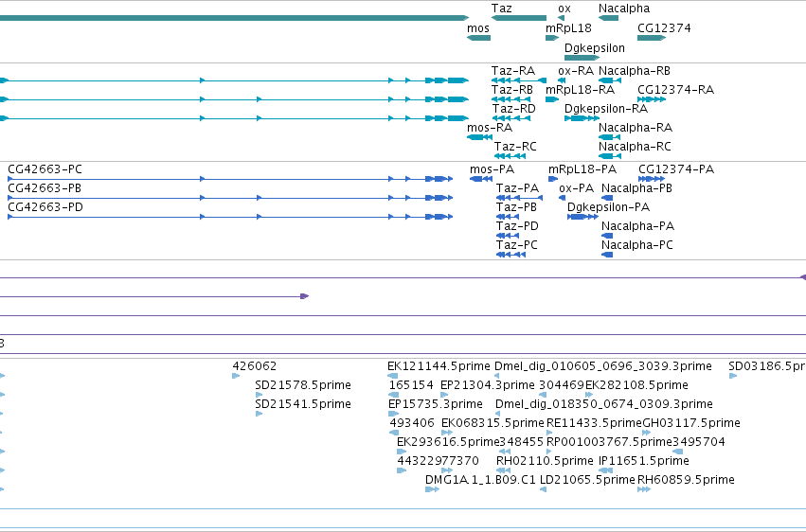The image size is (806, 532).
Task: Click the Nacalpha gene label
Action: (x=624, y=9)
